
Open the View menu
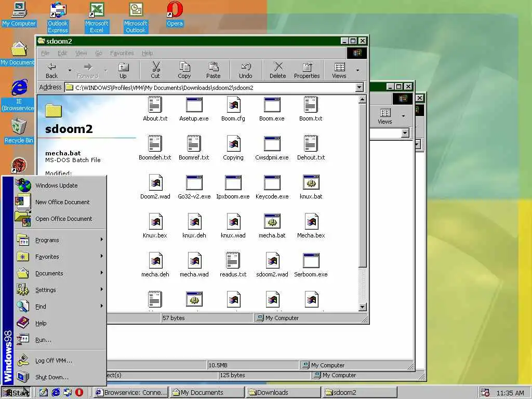tap(81, 53)
